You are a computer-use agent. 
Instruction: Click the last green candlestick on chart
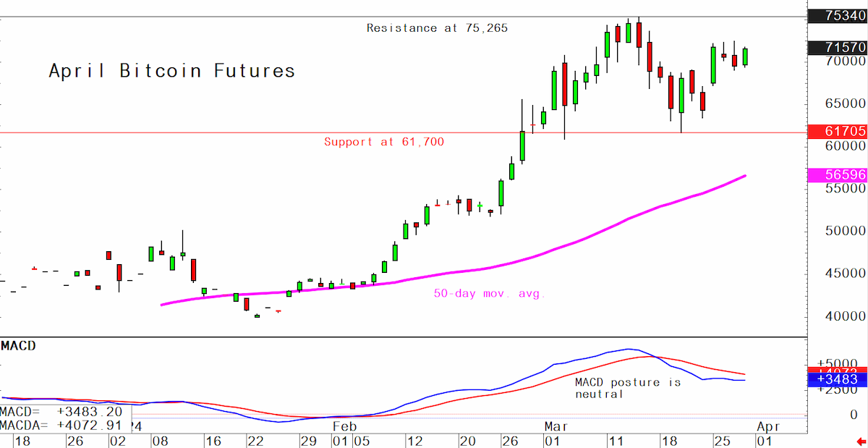pyautogui.click(x=745, y=56)
